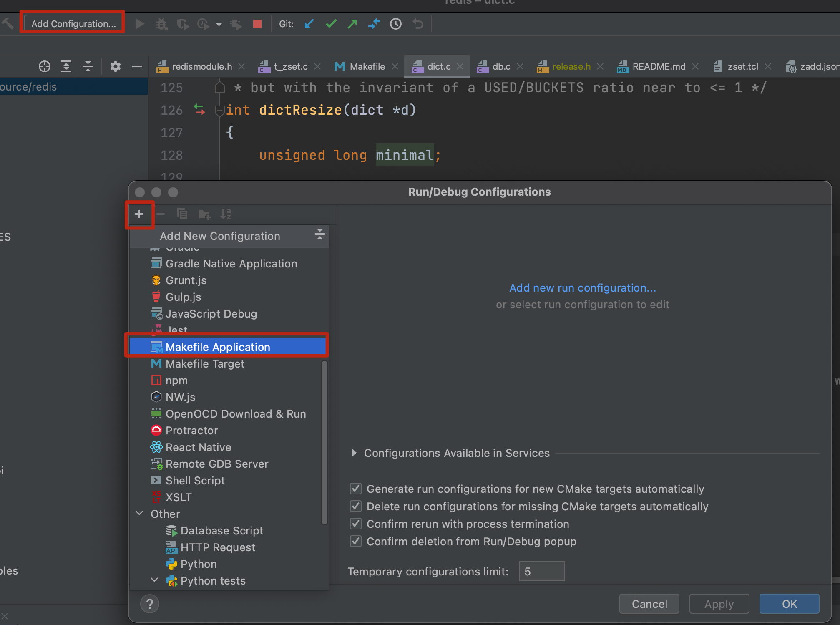Screen dimensions: 840x625
Task: Collapse the Python tests tree node
Action: point(154,580)
